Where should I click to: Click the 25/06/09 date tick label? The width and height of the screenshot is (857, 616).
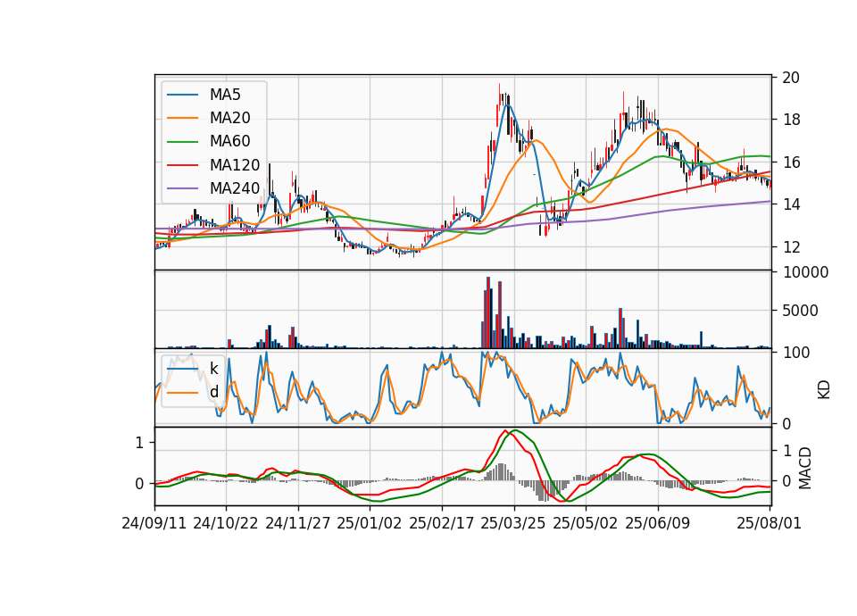[x=658, y=523]
